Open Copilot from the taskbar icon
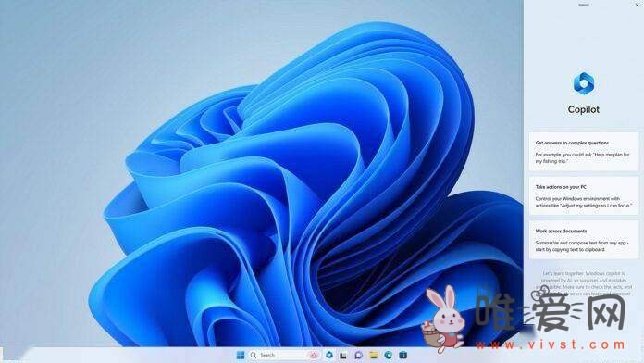The image size is (644, 363). point(329,355)
